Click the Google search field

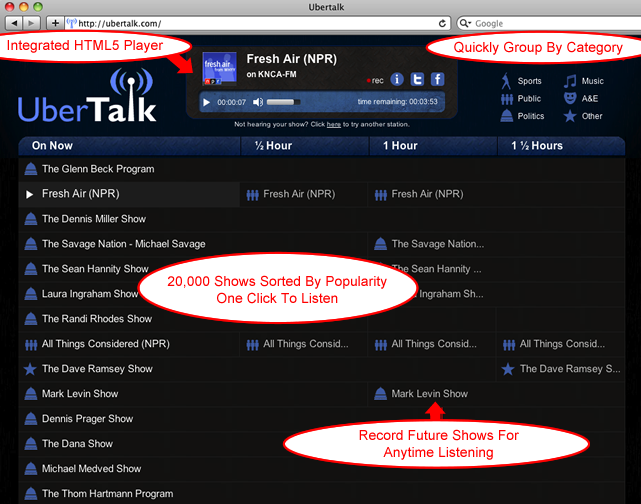click(x=550, y=24)
